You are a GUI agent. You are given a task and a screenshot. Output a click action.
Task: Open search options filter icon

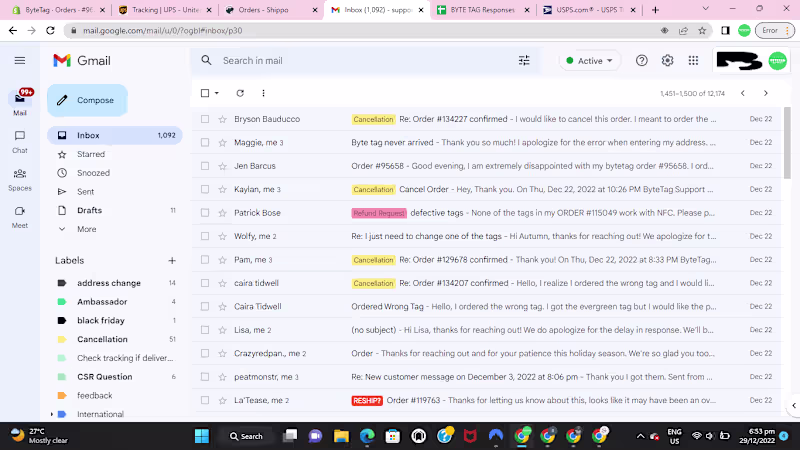click(x=524, y=61)
